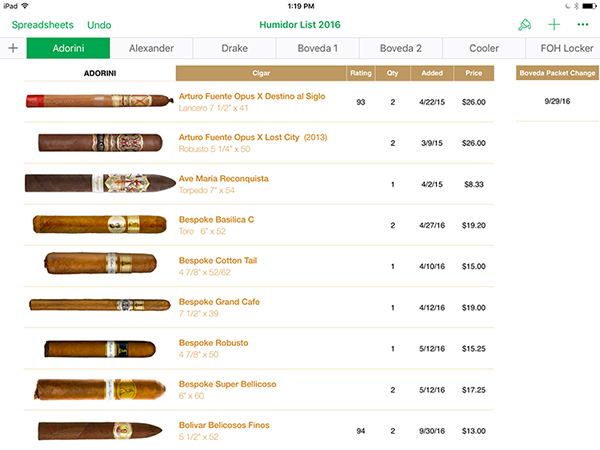Tap the Undo button
This screenshot has width=600, height=450.
99,25
